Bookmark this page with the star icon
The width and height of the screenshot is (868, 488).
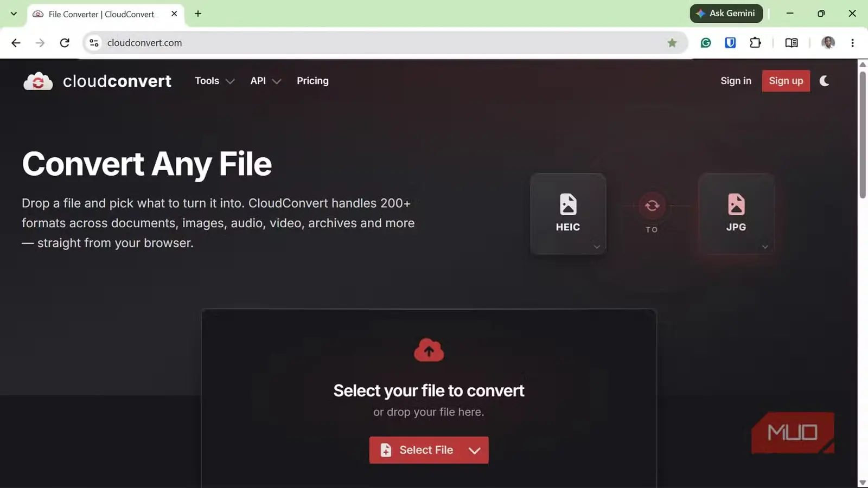click(672, 43)
